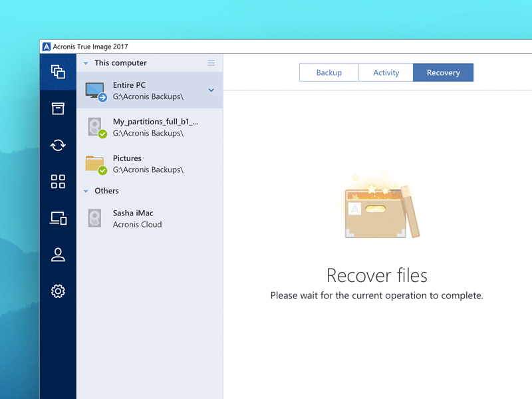Click the Pictures folder icon
532x399 pixels.
(x=96, y=164)
